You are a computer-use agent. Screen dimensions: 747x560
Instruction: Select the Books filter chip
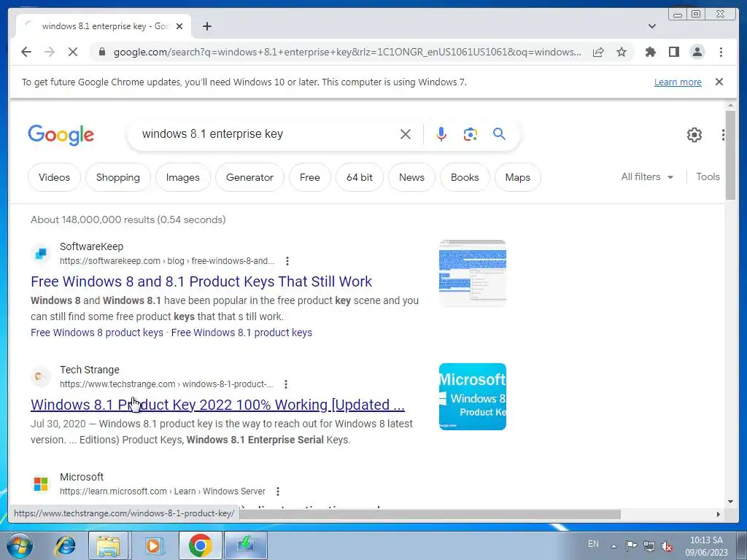point(465,177)
